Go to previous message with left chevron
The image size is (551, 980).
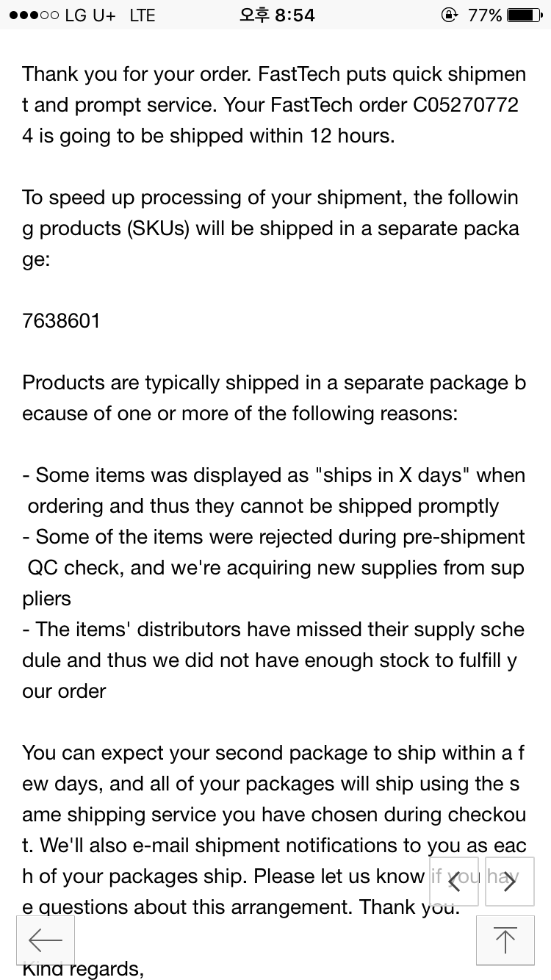coord(454,882)
